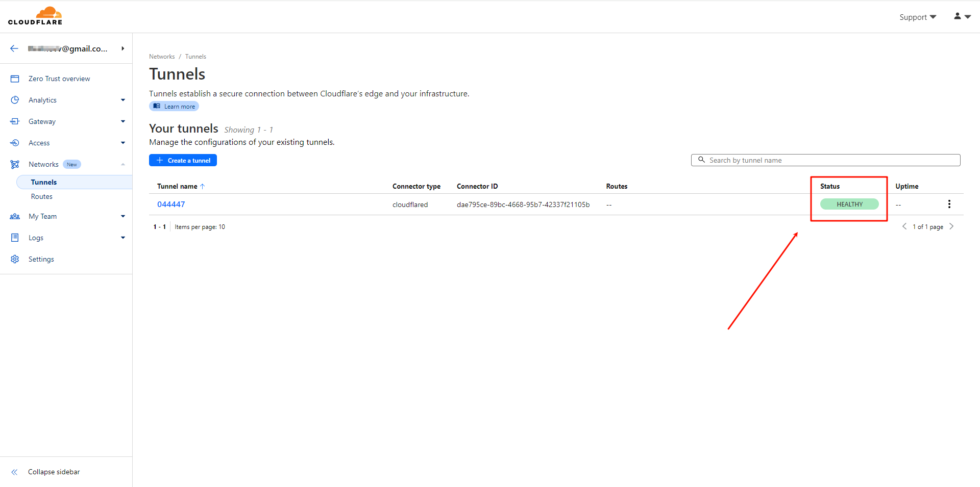Screen dimensions: 980x487
Task: Open tunnel 044447 link
Action: [x=171, y=204]
